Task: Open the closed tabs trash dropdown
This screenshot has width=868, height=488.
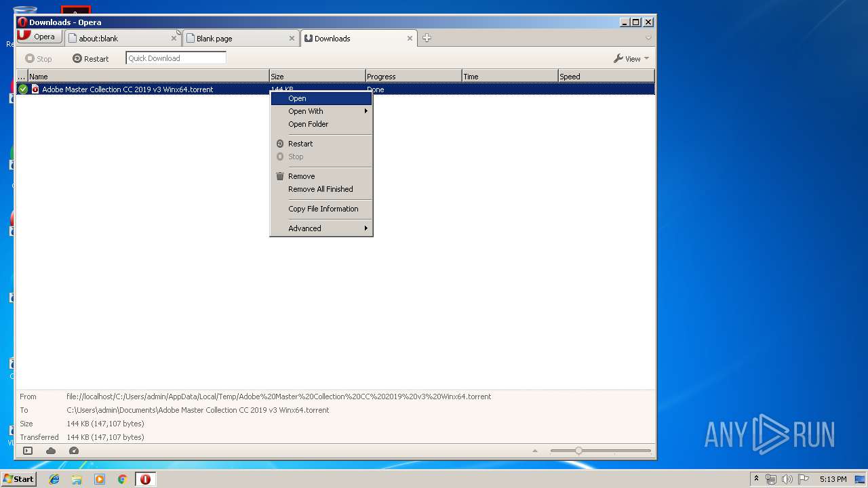Action: pos(648,38)
